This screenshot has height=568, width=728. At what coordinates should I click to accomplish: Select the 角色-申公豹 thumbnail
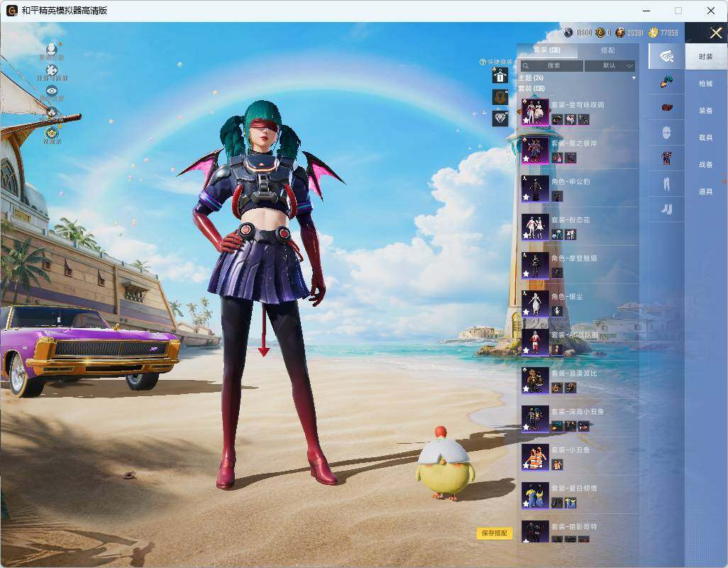535,189
